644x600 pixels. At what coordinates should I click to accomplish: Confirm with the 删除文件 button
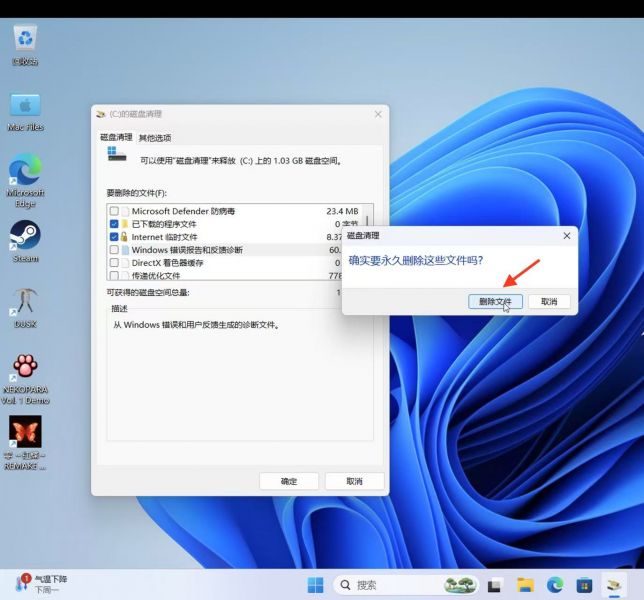click(x=495, y=301)
